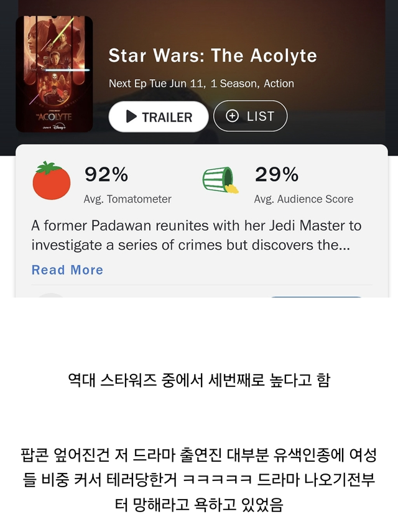Click the Korean paragraph starting 팝콘 엎어진건
The width and height of the screenshot is (398, 532).
click(199, 480)
